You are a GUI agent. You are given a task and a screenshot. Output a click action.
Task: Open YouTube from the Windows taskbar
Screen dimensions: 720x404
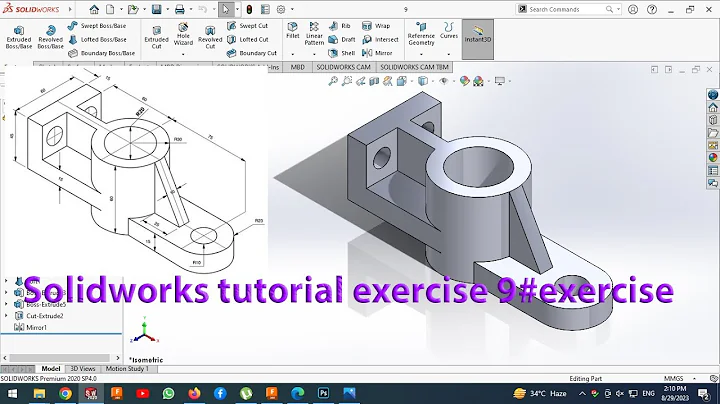(x=142, y=393)
